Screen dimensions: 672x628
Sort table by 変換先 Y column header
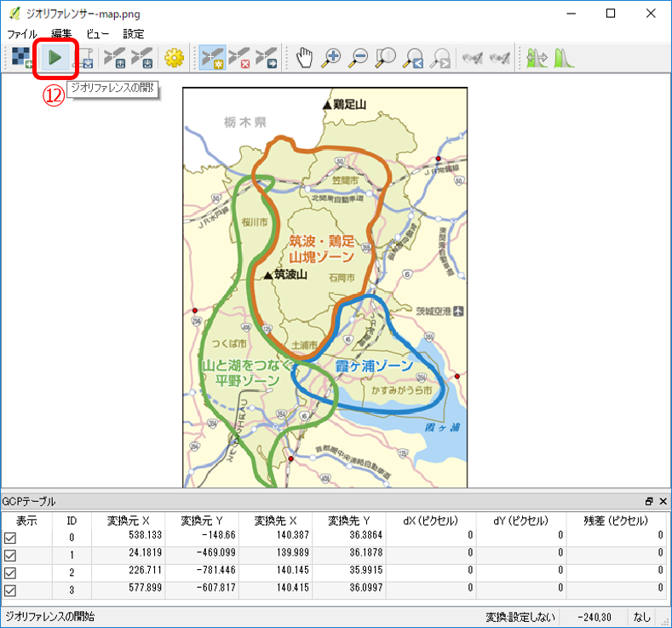(349, 521)
